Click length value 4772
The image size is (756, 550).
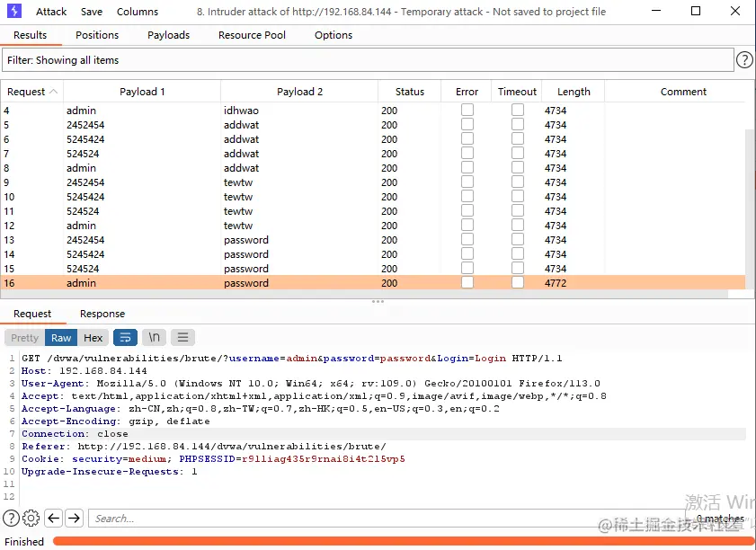tap(556, 283)
